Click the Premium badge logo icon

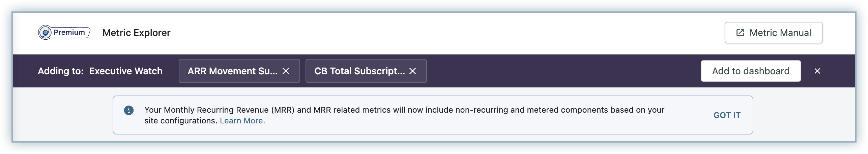tap(45, 33)
